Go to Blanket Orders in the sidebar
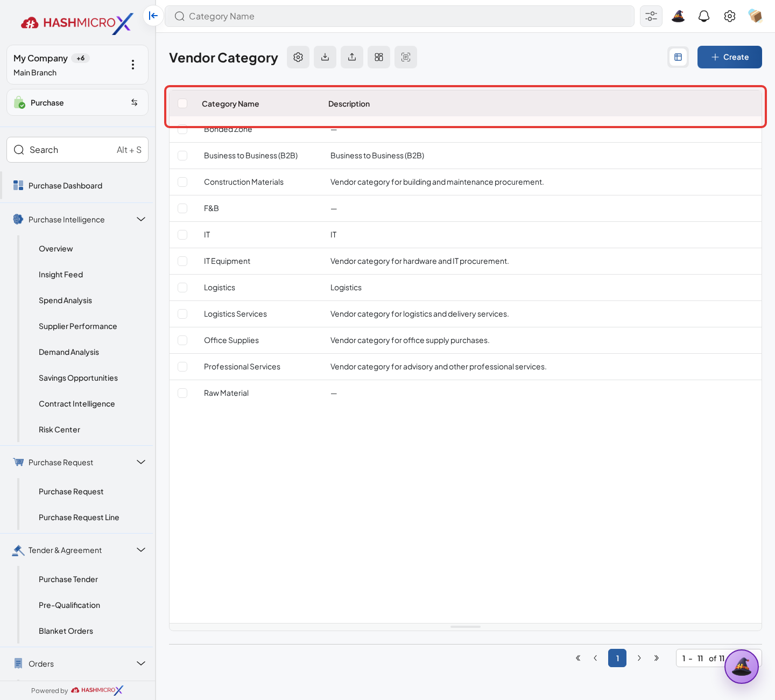 (x=66, y=631)
